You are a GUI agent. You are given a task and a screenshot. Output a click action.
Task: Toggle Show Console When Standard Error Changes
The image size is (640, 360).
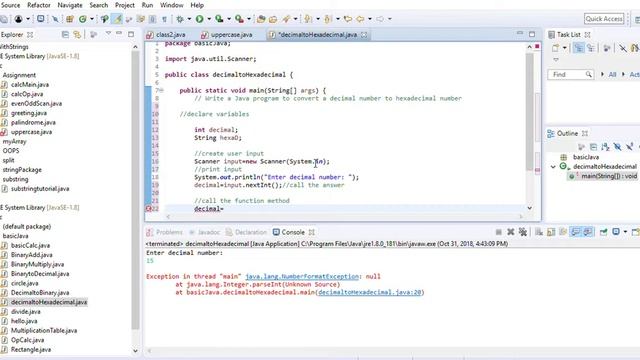588,232
